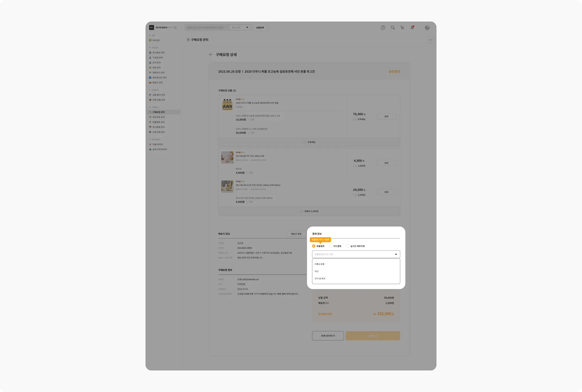Collapse the 후불결제용 카드 선택 dropdown
This screenshot has width=582, height=392.
(356, 254)
